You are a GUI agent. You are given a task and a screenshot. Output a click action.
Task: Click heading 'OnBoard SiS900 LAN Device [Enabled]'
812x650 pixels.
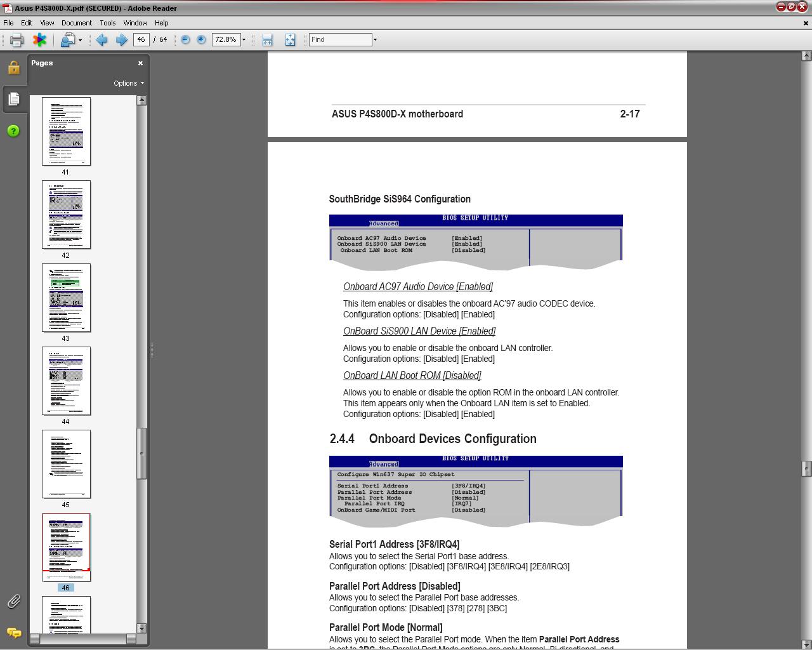(419, 331)
